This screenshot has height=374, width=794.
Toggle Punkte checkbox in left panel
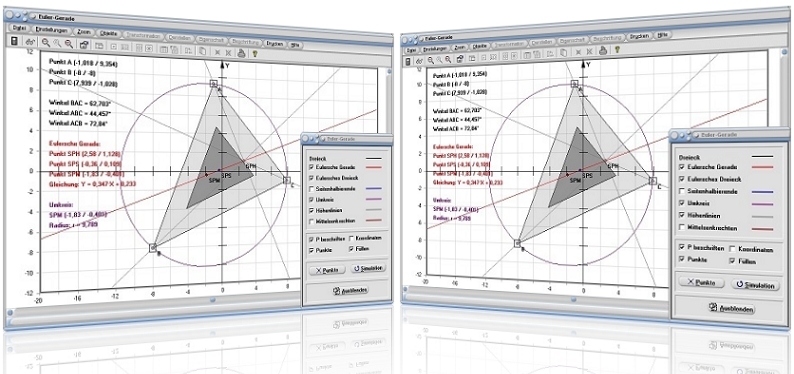click(x=311, y=250)
